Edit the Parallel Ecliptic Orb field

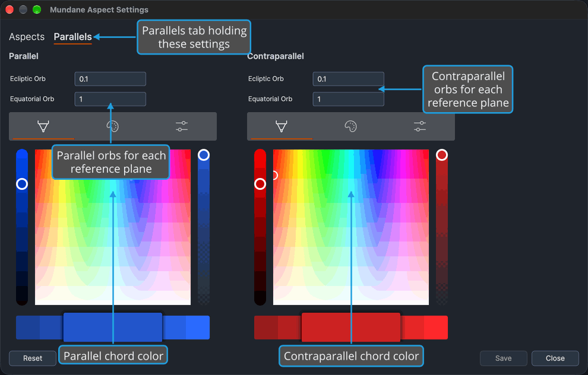(x=110, y=79)
